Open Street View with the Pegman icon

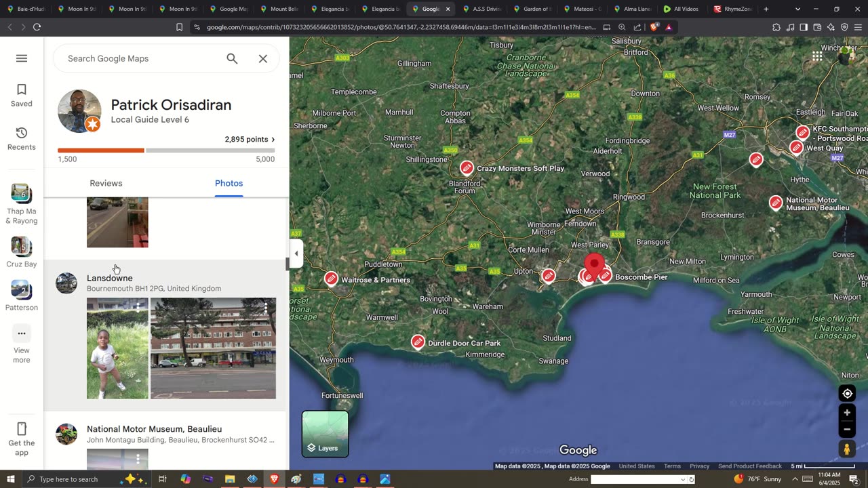(x=847, y=449)
